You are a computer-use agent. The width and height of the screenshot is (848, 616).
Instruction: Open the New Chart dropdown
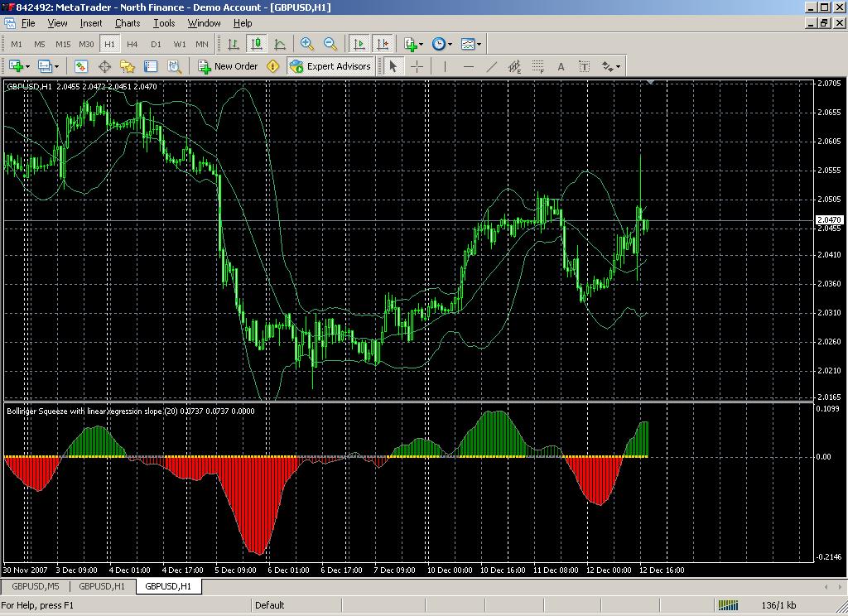(19, 66)
